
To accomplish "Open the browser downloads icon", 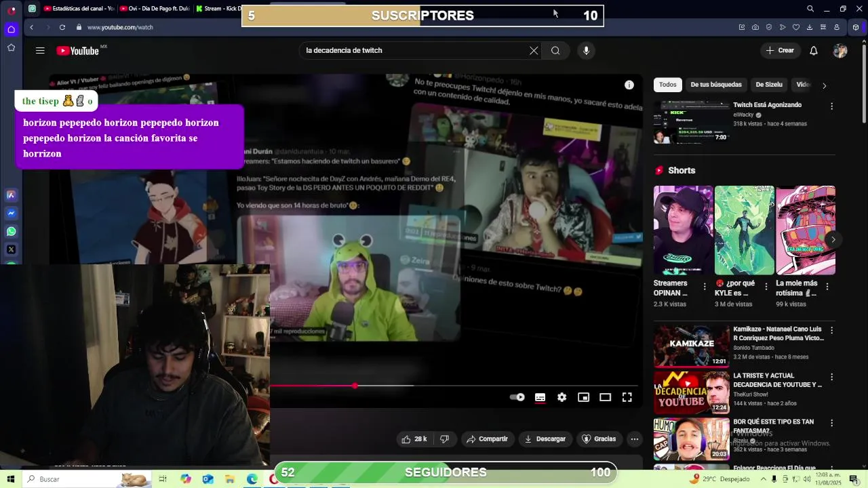I will click(x=810, y=27).
